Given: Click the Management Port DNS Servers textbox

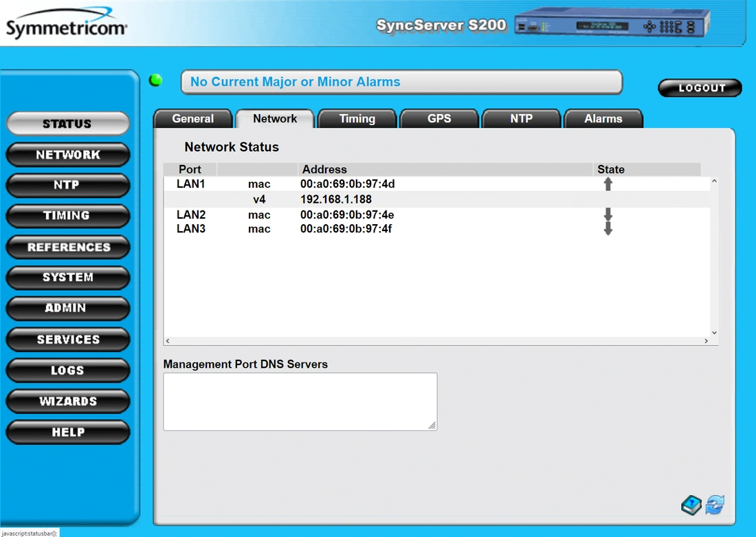Looking at the screenshot, I should [300, 402].
